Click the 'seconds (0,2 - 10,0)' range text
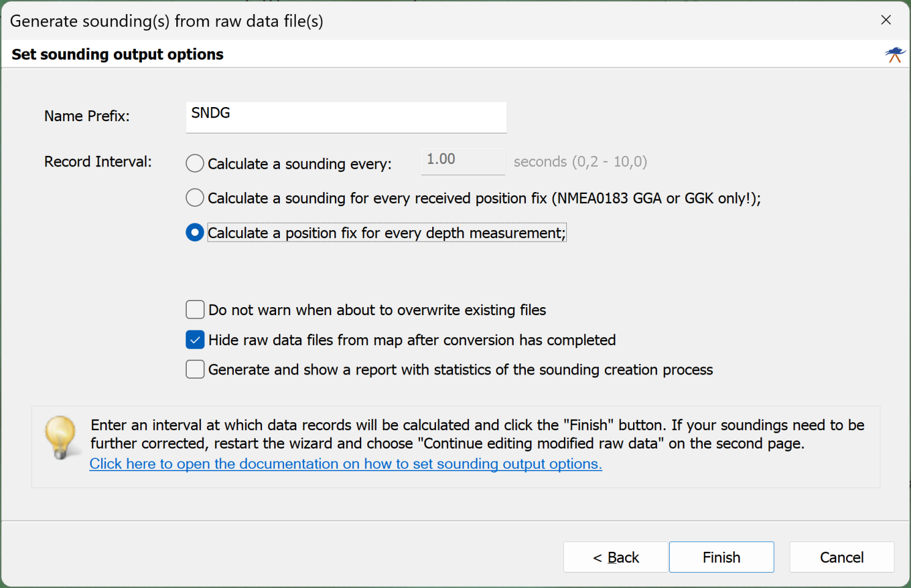911x588 pixels. (x=580, y=162)
